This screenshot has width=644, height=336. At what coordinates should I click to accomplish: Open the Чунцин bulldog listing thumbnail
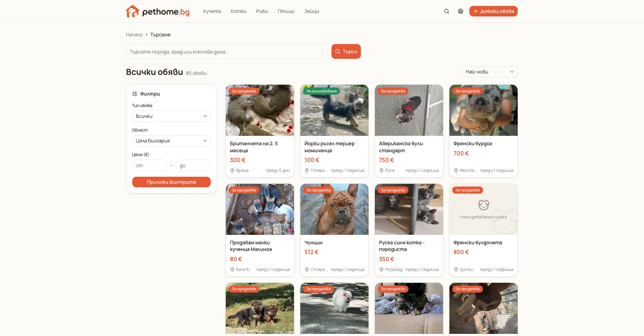334,209
